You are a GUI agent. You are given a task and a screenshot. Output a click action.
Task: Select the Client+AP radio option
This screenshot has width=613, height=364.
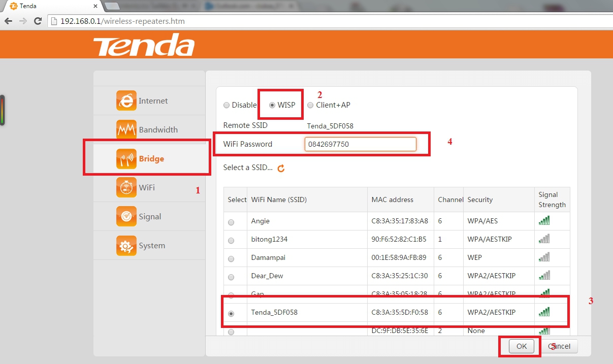(x=310, y=105)
